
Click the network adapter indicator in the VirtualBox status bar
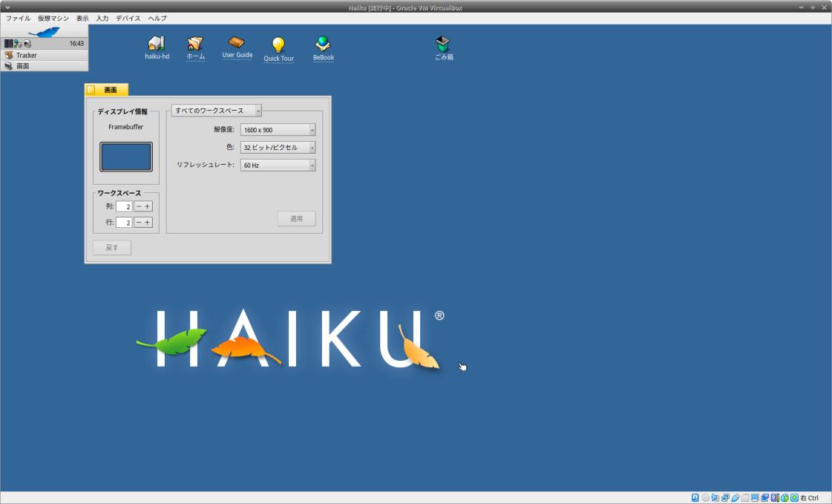point(725,497)
